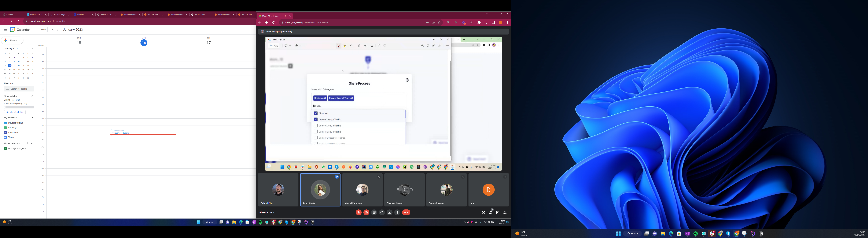The height and width of the screenshot is (238, 868).
Task: Open more options in Meet controls
Action: pyautogui.click(x=397, y=212)
